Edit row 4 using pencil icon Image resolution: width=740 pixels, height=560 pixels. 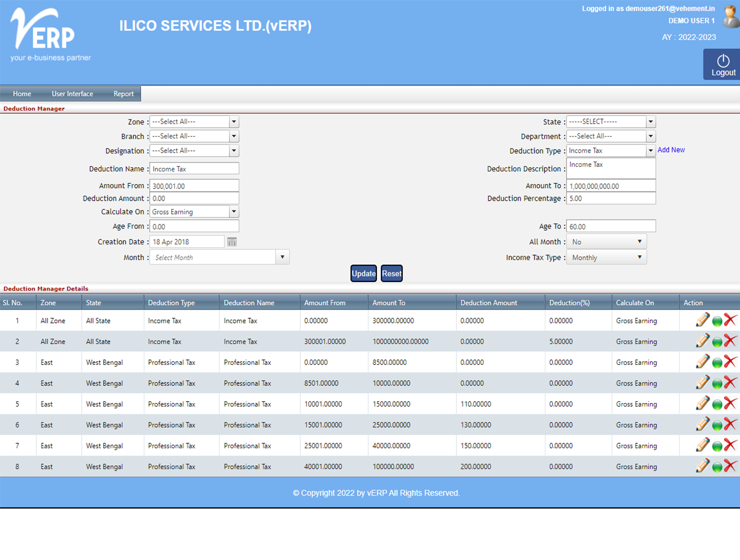pyautogui.click(x=702, y=382)
